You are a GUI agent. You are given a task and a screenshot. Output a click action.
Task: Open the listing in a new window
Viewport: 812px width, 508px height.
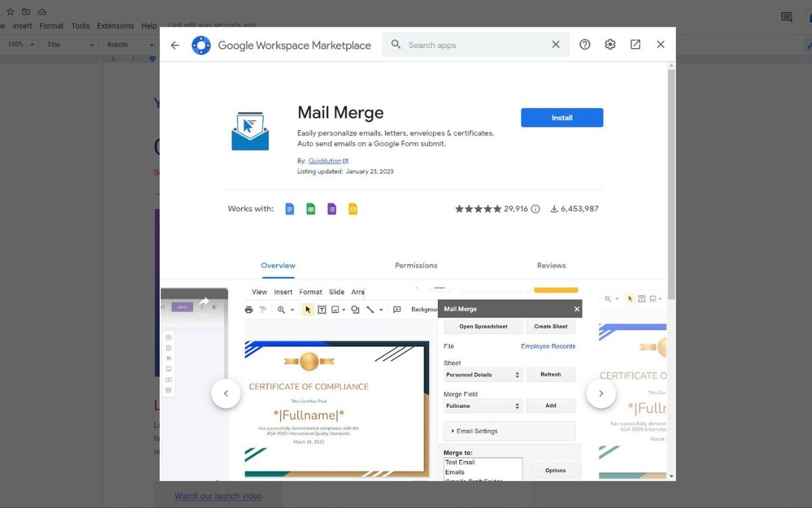tap(635, 44)
